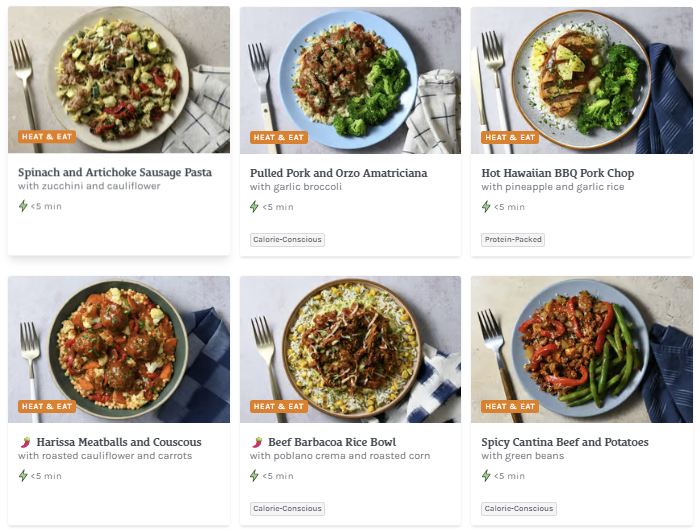Click the Protein-Packed tag on Pork Chop card
700x532 pixels.
click(512, 240)
